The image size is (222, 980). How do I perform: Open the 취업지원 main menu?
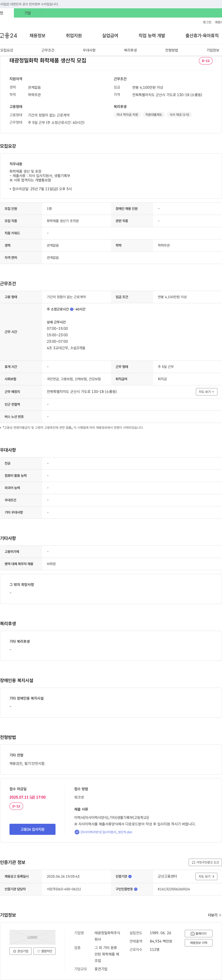[x=74, y=35]
